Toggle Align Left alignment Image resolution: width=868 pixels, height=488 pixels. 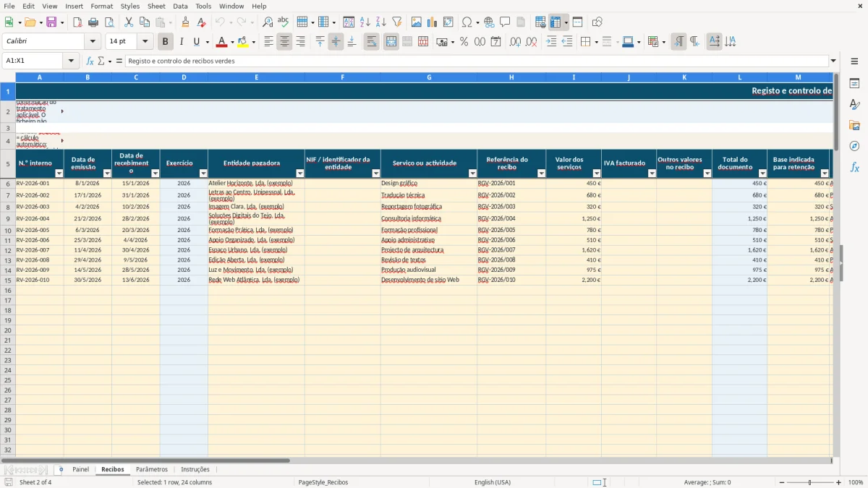click(x=268, y=42)
